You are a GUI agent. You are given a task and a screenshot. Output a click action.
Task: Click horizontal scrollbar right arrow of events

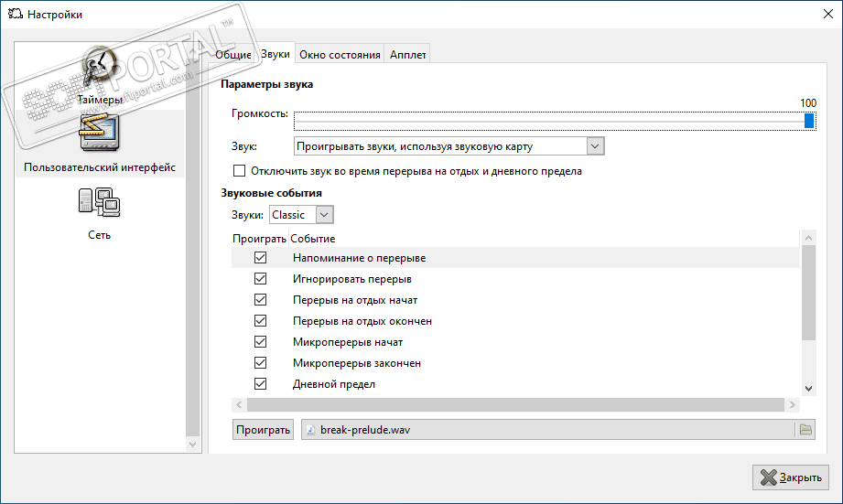(x=792, y=404)
